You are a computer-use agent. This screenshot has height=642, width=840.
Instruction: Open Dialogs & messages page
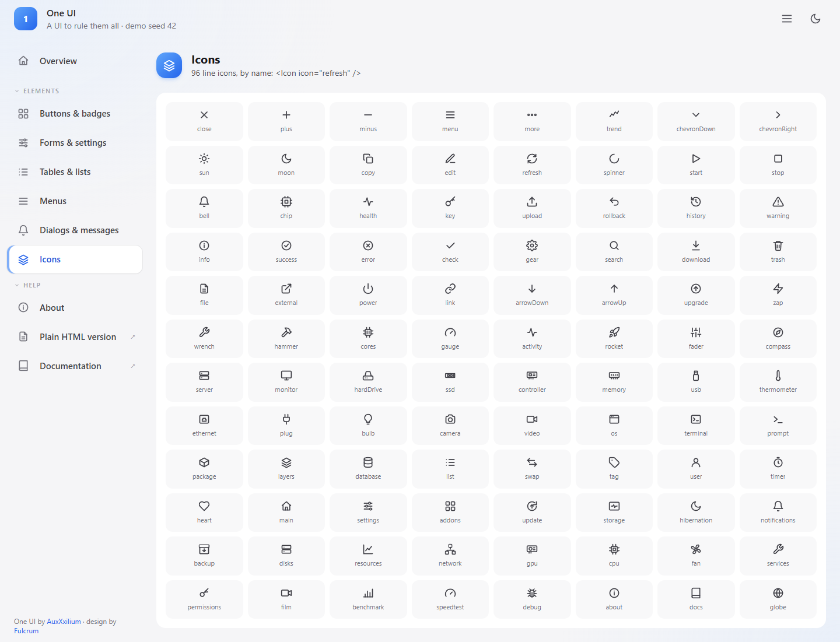point(75,230)
